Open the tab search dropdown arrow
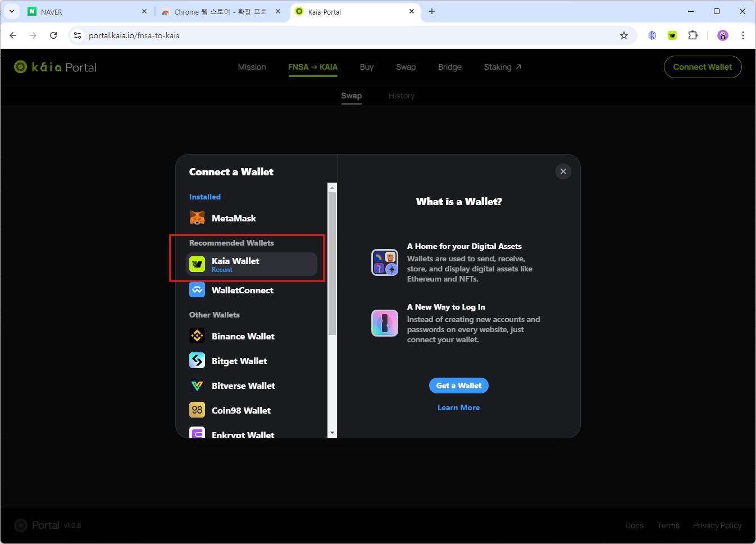This screenshot has height=544, width=756. click(12, 11)
